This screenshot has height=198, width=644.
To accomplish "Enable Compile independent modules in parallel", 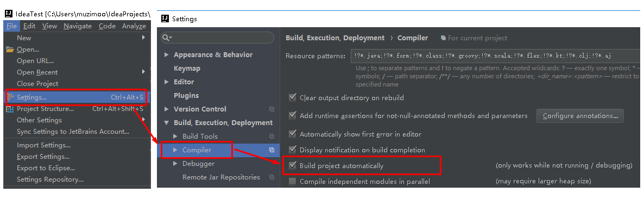I will coord(293,181).
